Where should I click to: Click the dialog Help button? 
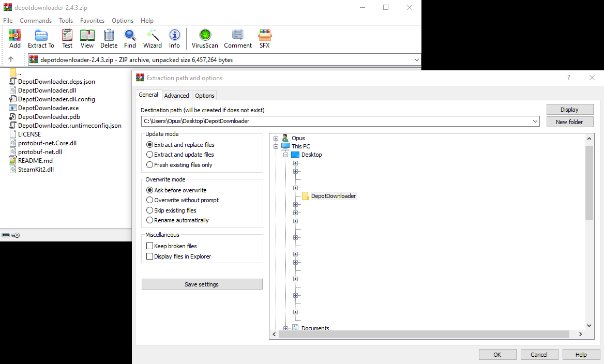pos(581,355)
